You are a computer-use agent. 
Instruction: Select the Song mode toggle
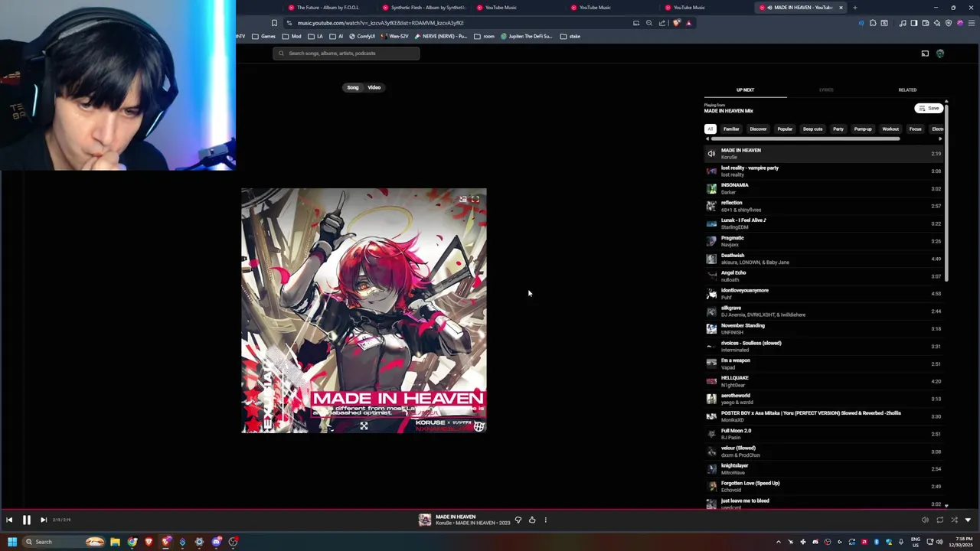[353, 87]
